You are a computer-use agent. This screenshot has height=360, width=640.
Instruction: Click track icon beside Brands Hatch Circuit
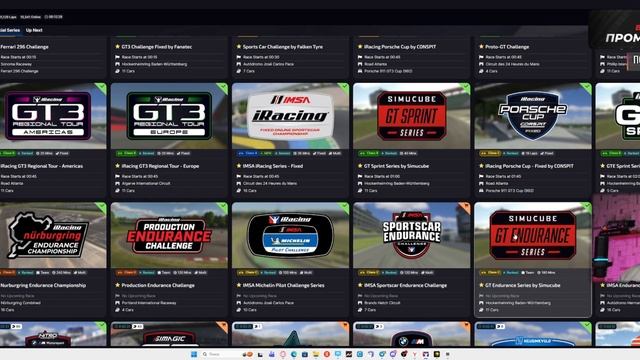[360, 303]
